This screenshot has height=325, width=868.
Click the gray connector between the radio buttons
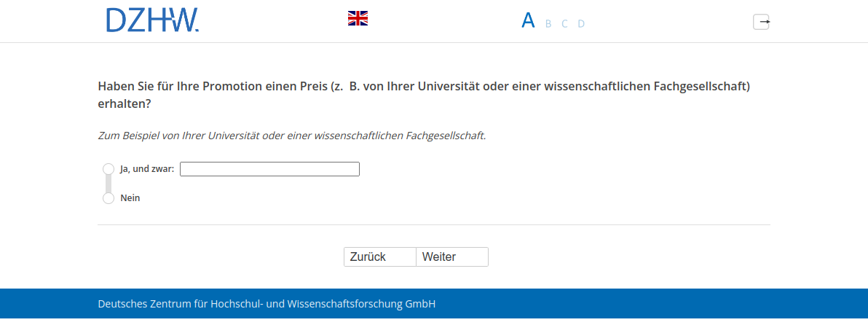click(x=108, y=184)
